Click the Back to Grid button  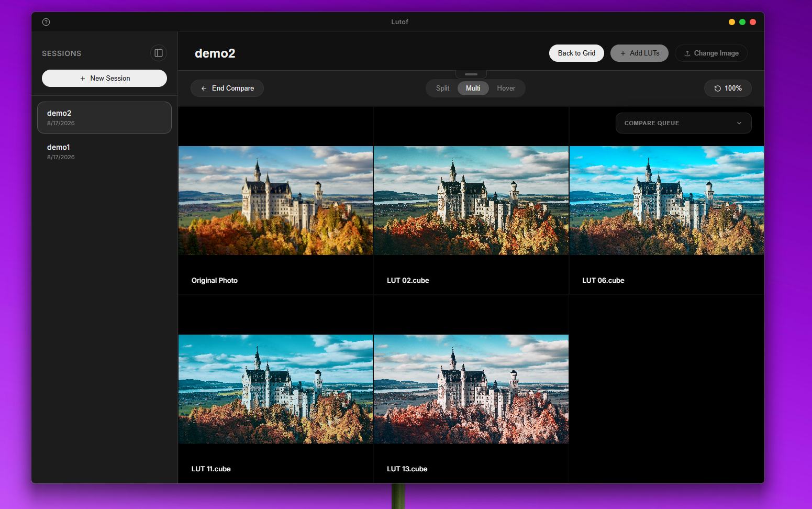click(576, 53)
